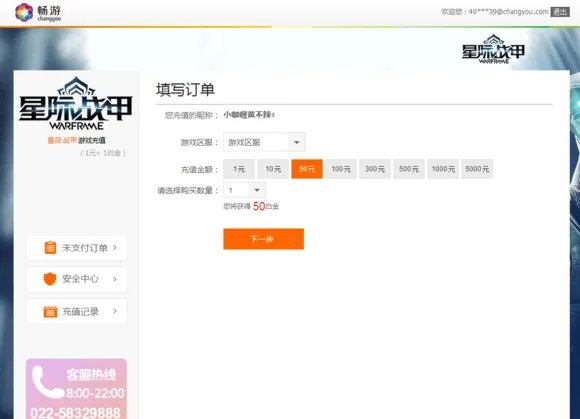
Task: Click the calendar icon beside 充值记录
Action: (50, 311)
